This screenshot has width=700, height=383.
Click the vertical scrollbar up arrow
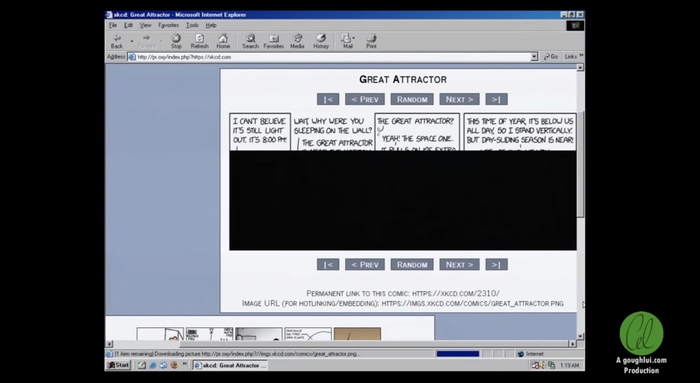click(580, 67)
